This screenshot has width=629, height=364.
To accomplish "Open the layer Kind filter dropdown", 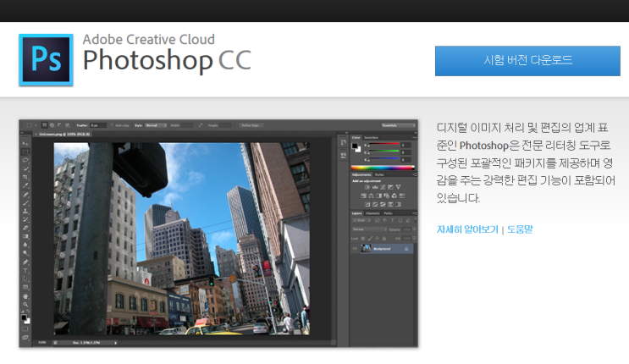I will coord(361,220).
